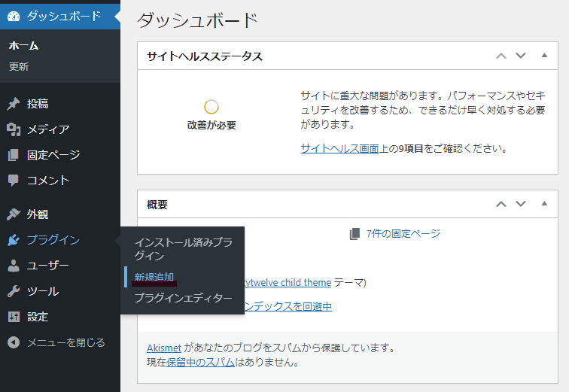This screenshot has height=392, width=569.
Task: Click the ユーザー person icon
Action: (14, 266)
